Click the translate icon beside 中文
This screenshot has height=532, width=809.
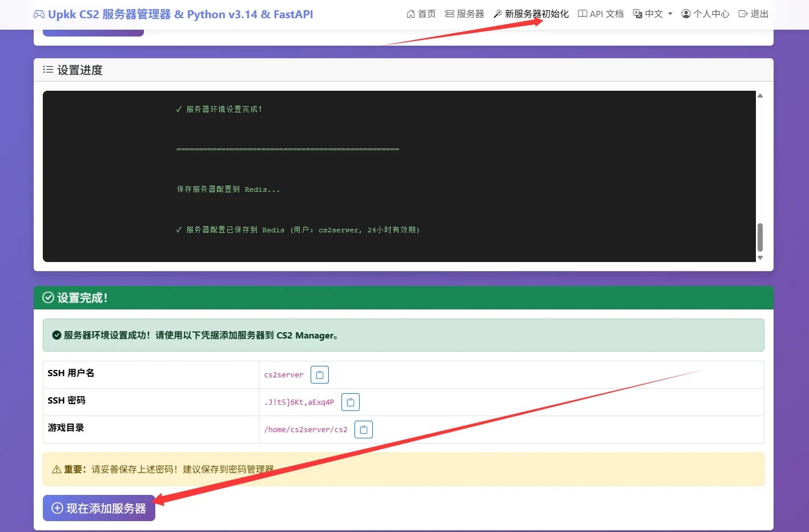click(638, 14)
